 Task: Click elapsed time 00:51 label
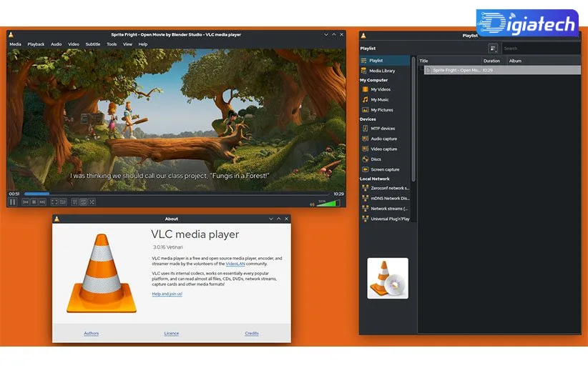point(14,194)
